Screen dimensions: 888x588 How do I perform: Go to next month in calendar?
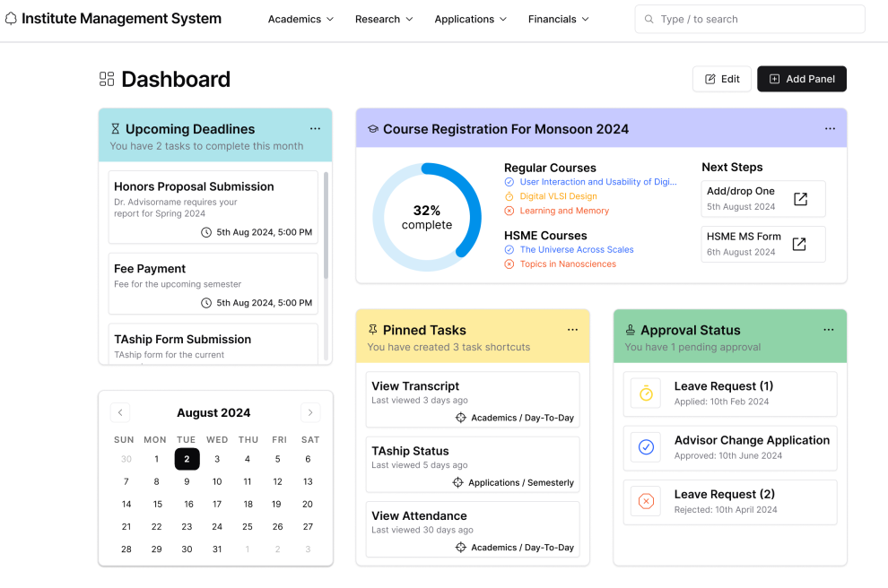[x=310, y=412]
